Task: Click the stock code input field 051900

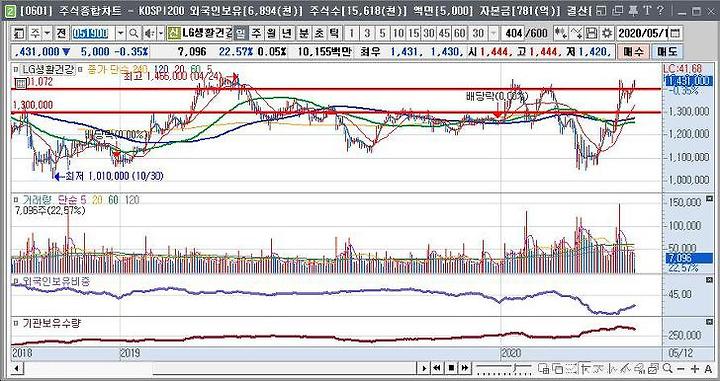Action: coord(93,33)
